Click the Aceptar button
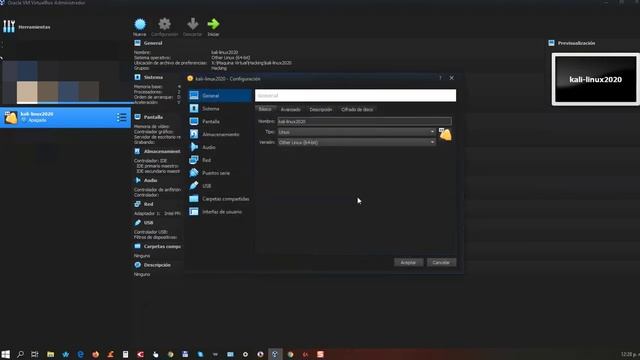Image resolution: width=640 pixels, height=360 pixels. click(x=408, y=262)
